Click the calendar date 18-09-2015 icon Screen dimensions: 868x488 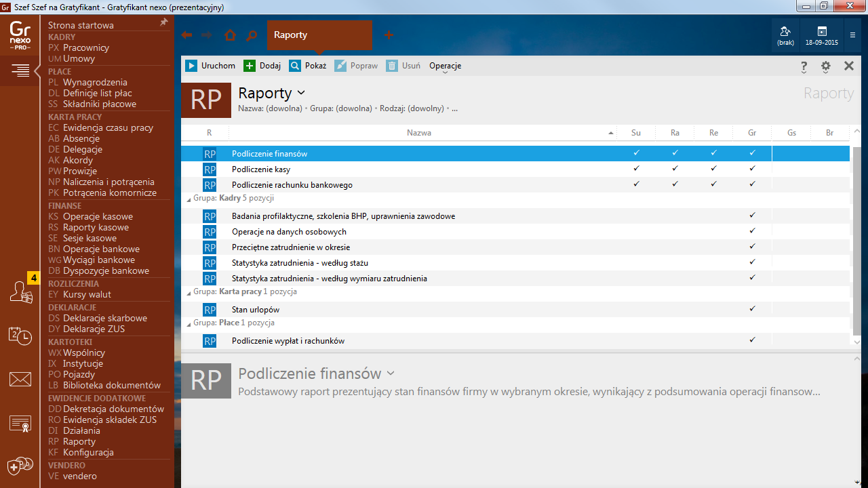822,35
